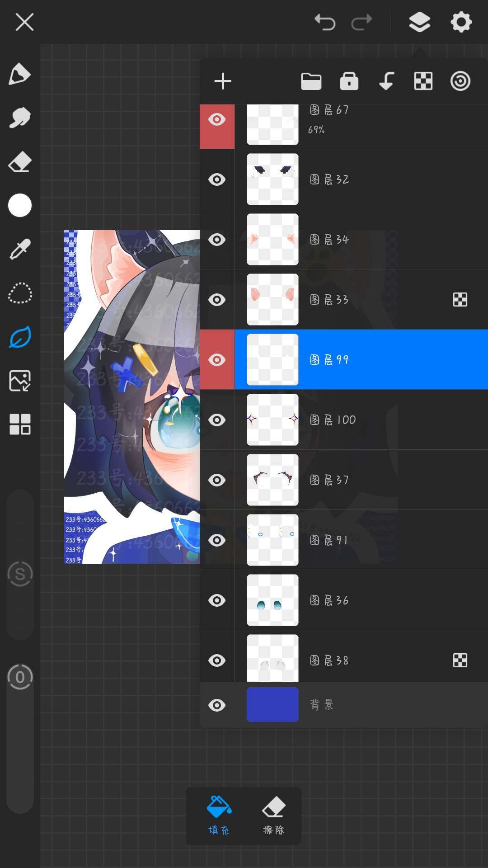Add a new layer with plus icon
The height and width of the screenshot is (868, 488).
coord(223,81)
